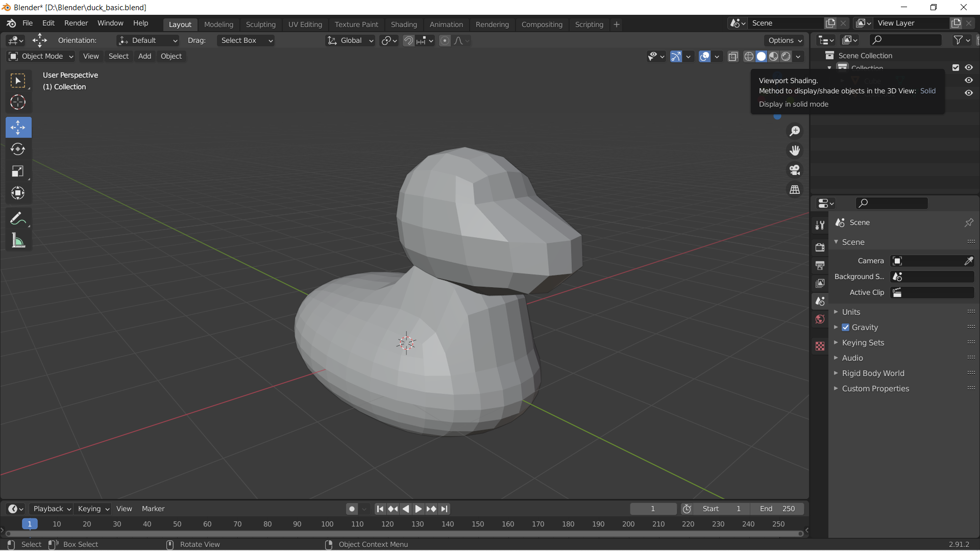Toggle camera view using the camera icon

(795, 170)
